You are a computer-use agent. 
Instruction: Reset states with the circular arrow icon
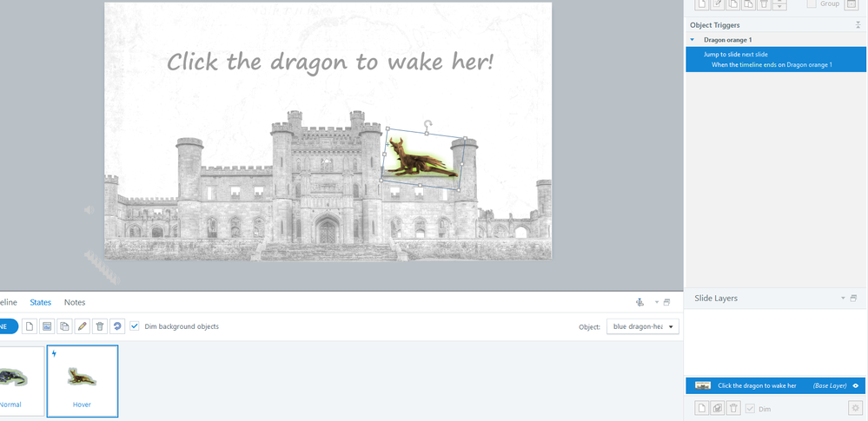point(117,326)
